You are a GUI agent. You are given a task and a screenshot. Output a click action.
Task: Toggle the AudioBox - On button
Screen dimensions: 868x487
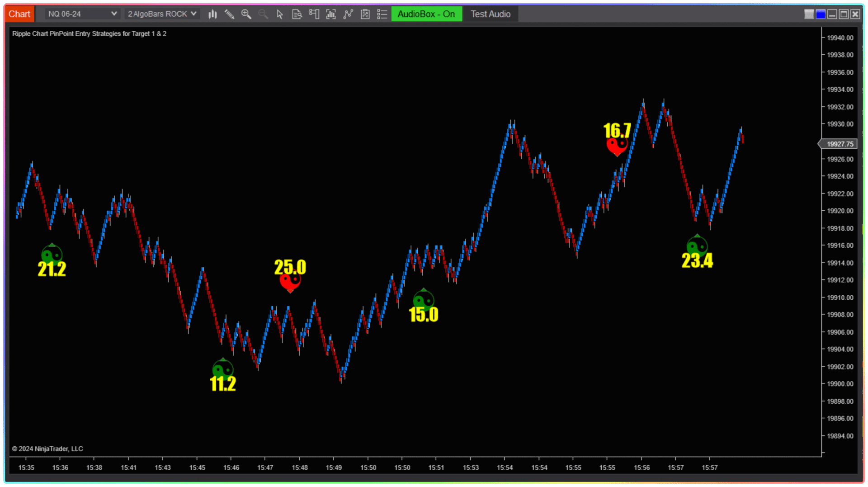(x=426, y=14)
